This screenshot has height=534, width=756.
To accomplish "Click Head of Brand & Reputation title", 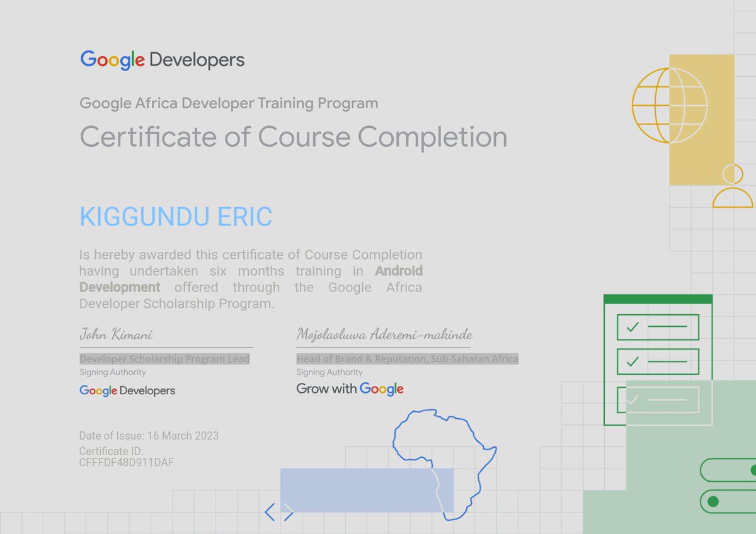I will click(x=408, y=359).
